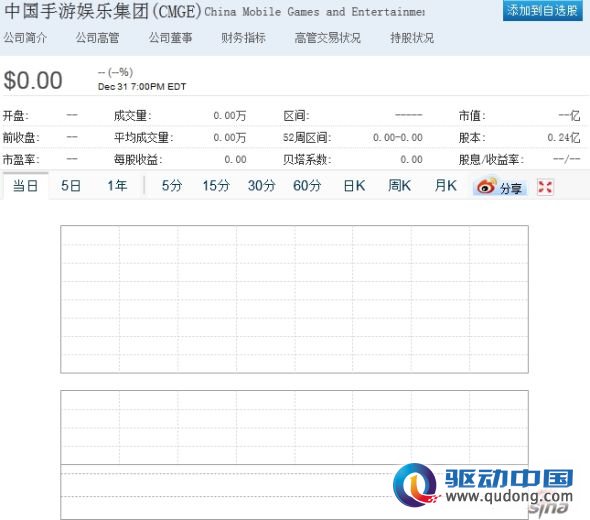The image size is (590, 520).
Task: Open the 高管交易状况 link
Action: pyautogui.click(x=328, y=38)
